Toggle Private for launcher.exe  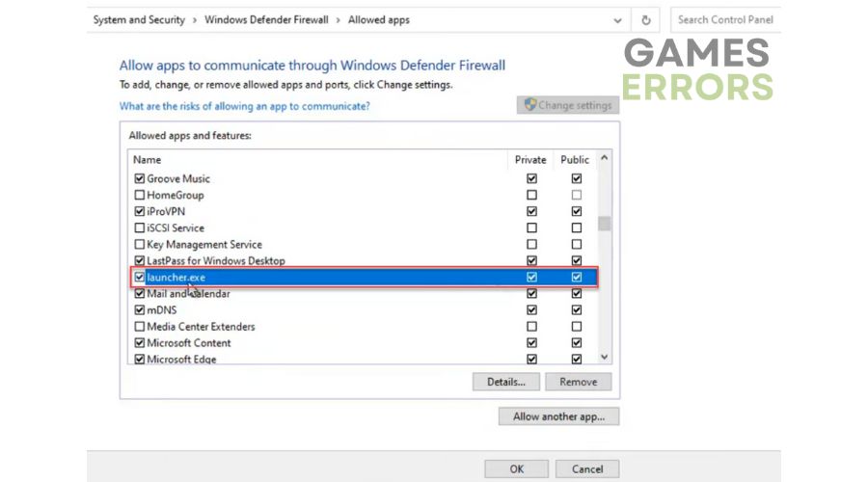532,278
